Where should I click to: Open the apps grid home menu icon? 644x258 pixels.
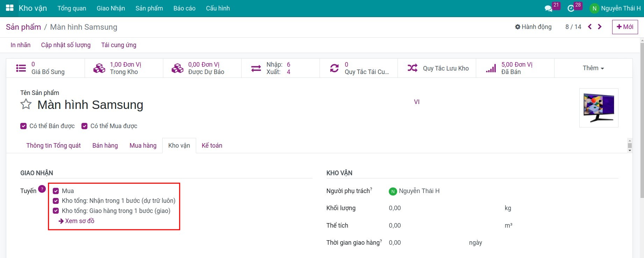tap(10, 8)
